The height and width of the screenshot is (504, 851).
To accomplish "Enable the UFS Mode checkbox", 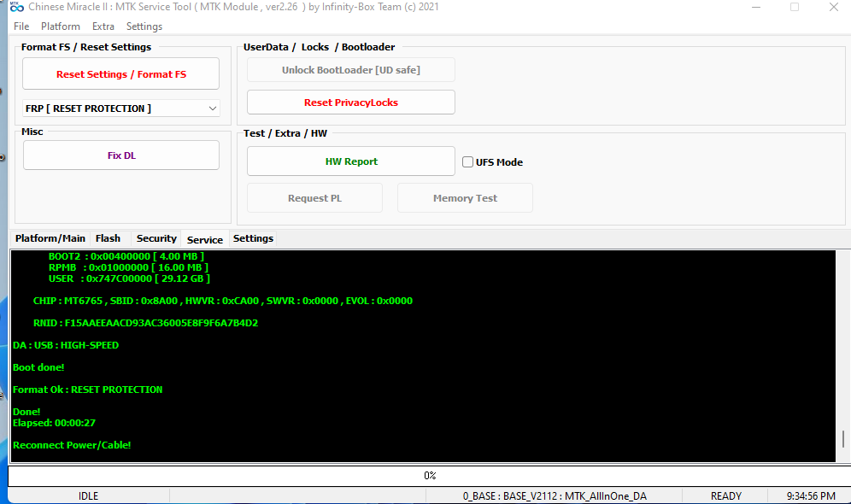I will [468, 161].
